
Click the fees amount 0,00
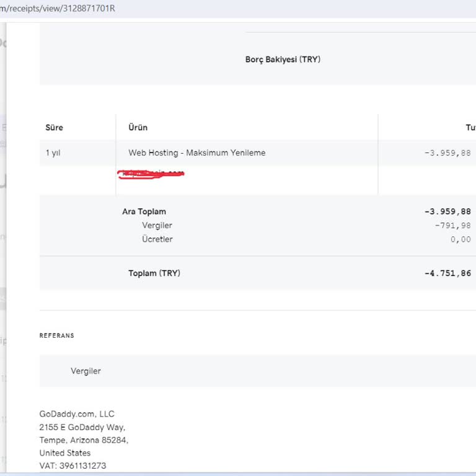coord(461,239)
